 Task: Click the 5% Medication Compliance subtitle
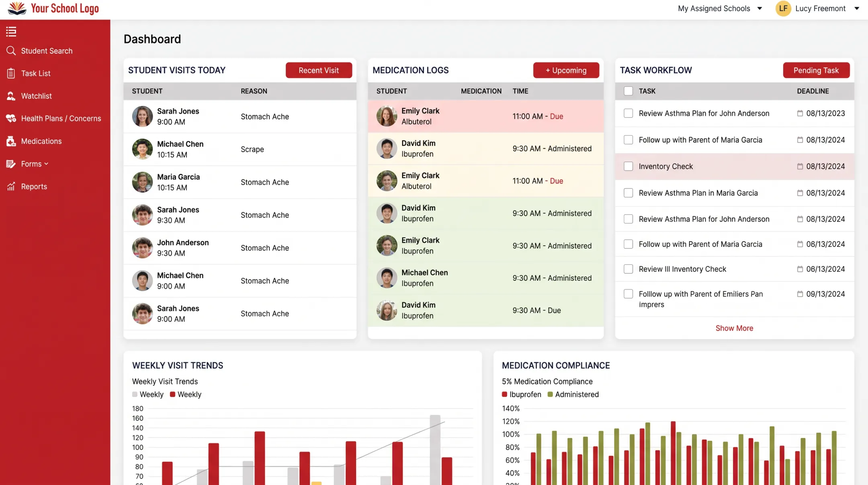coord(547,381)
